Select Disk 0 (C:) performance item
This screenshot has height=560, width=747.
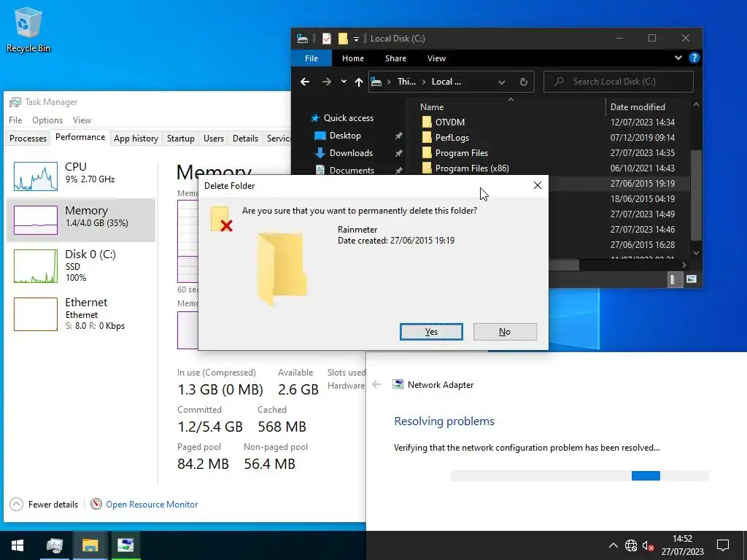click(x=81, y=266)
